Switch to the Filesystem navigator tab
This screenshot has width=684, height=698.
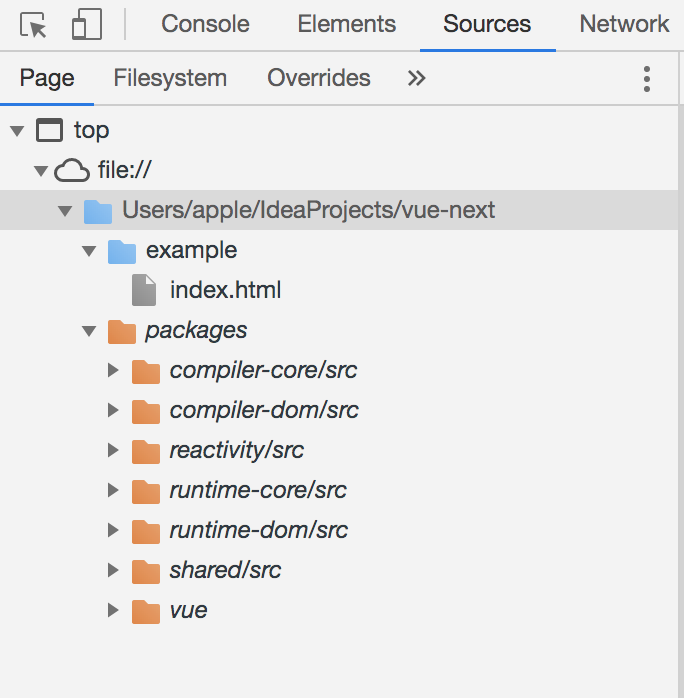[x=170, y=78]
